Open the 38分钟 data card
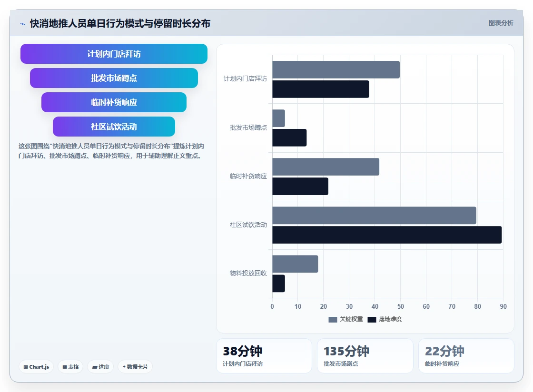The image size is (533, 392). click(264, 356)
